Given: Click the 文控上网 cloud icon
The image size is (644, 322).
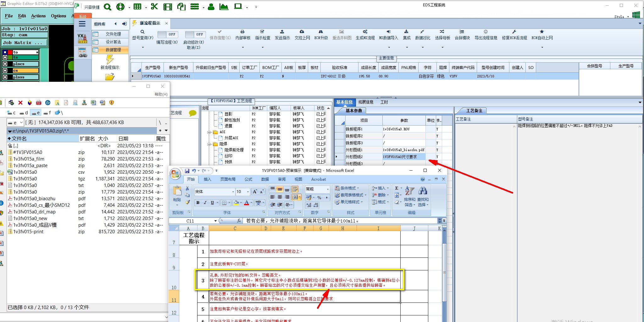Looking at the screenshot, I should point(302,32).
